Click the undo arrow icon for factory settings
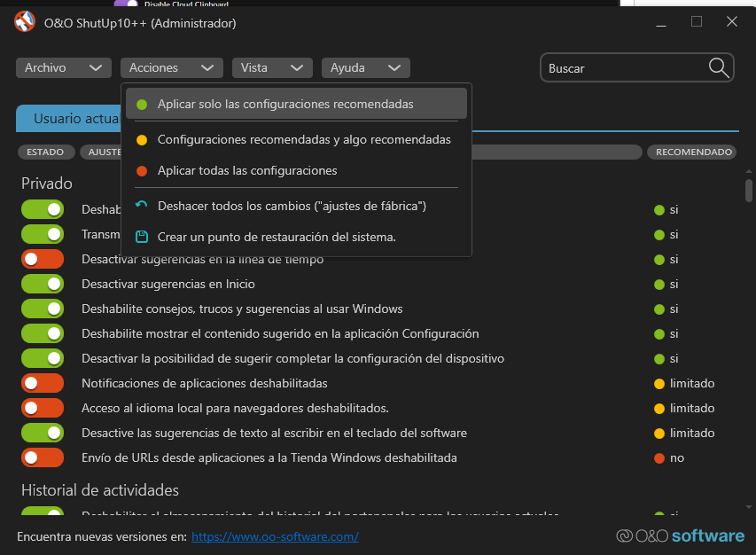The image size is (756, 555). pyautogui.click(x=141, y=206)
